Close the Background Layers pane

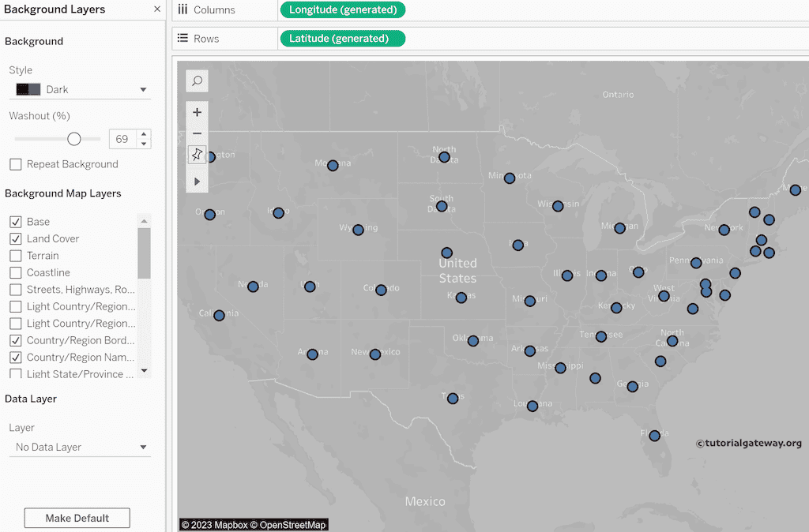[x=157, y=9]
